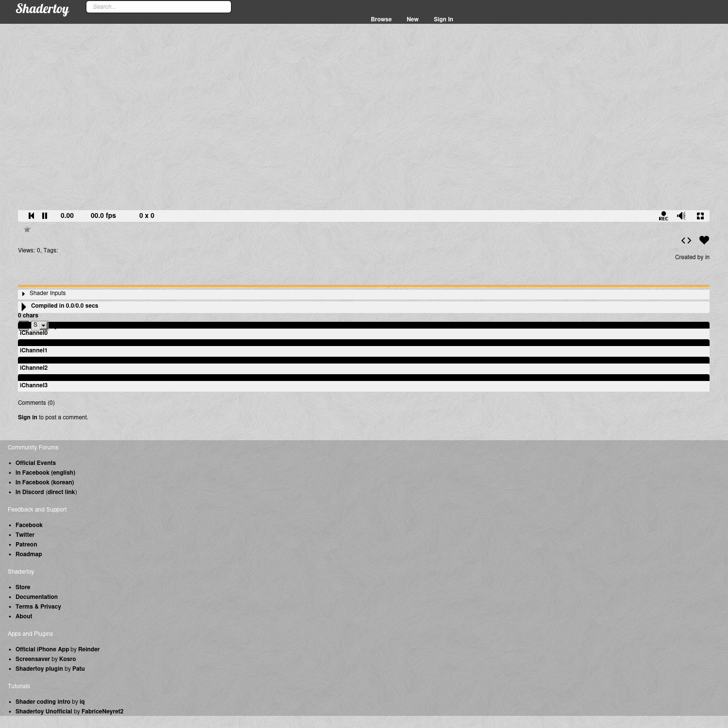
Task: Open the Shader coding intro link
Action: point(43,702)
